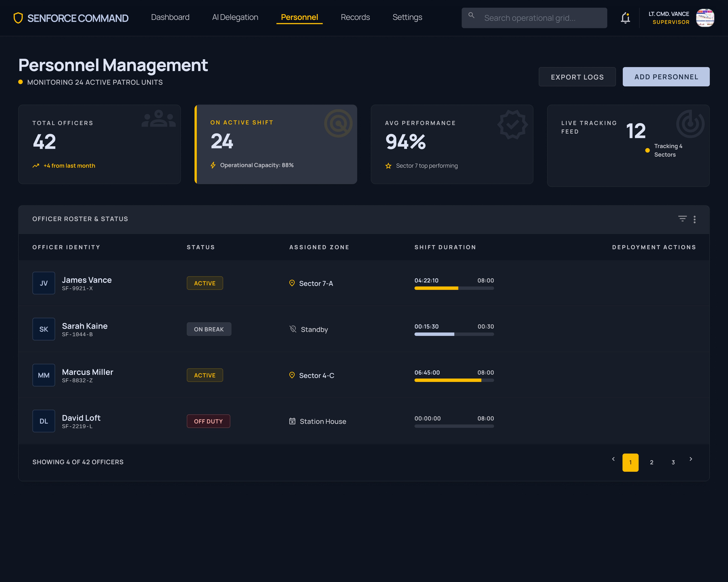This screenshot has width=728, height=582.
Task: Click the location pin for Sector 4-C
Action: tap(292, 375)
